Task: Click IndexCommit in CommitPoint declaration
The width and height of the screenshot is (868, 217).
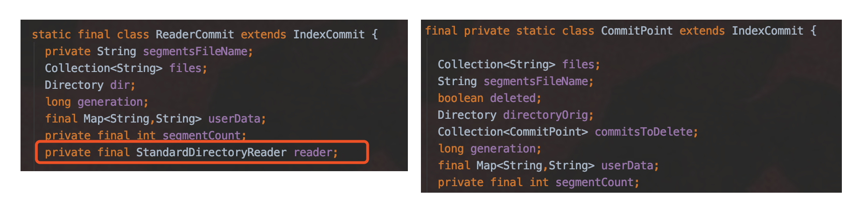Action: pyautogui.click(x=768, y=31)
